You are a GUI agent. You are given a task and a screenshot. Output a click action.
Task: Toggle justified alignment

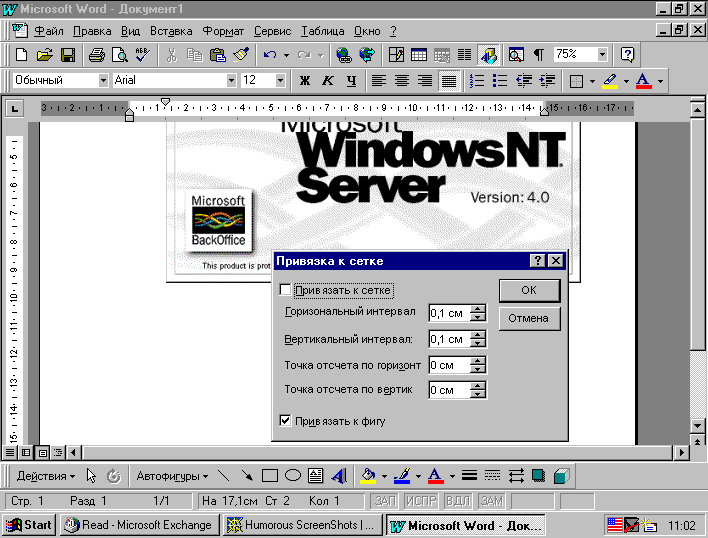coord(449,81)
